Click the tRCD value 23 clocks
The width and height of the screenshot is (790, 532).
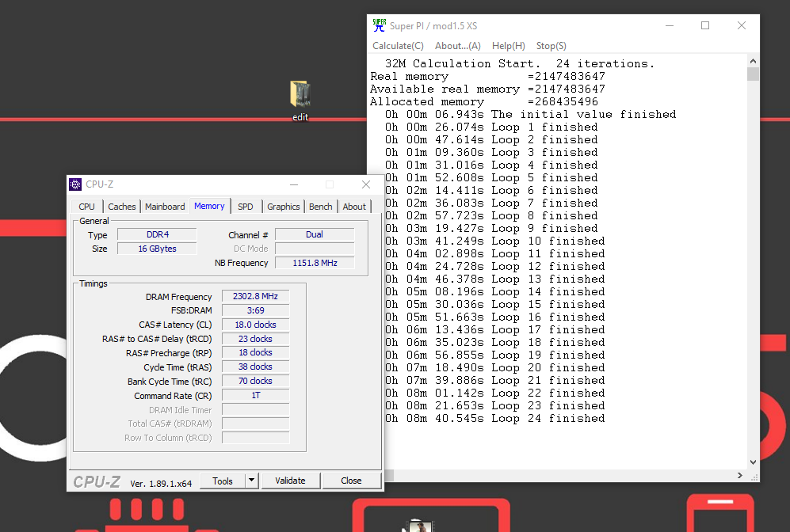(x=255, y=339)
